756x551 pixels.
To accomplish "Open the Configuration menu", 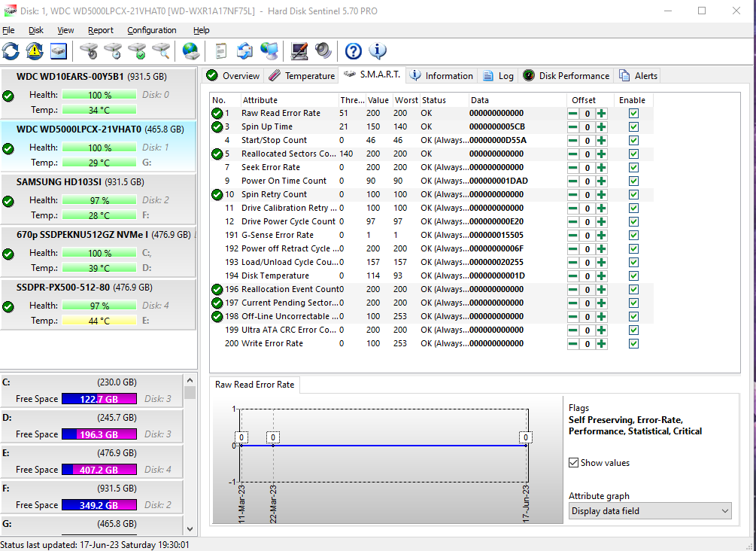I will pos(151,30).
